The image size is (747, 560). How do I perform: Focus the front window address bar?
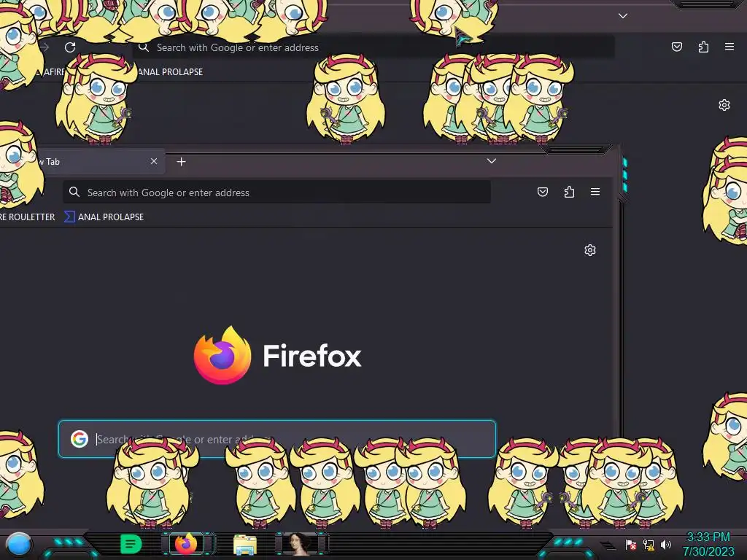pos(276,192)
